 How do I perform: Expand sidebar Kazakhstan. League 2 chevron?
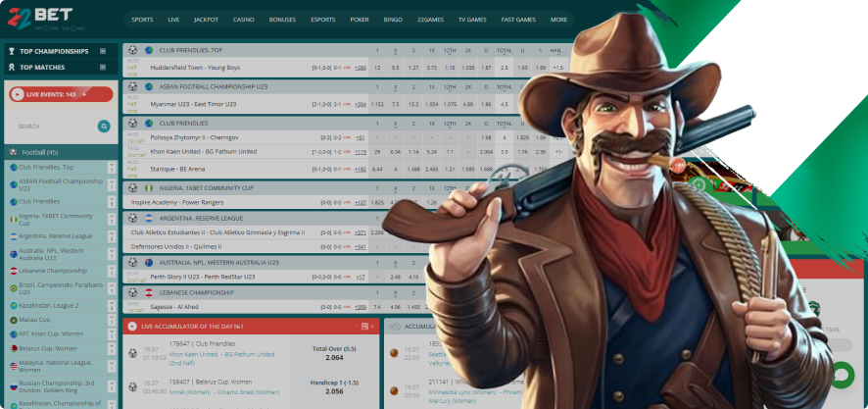[112, 305]
